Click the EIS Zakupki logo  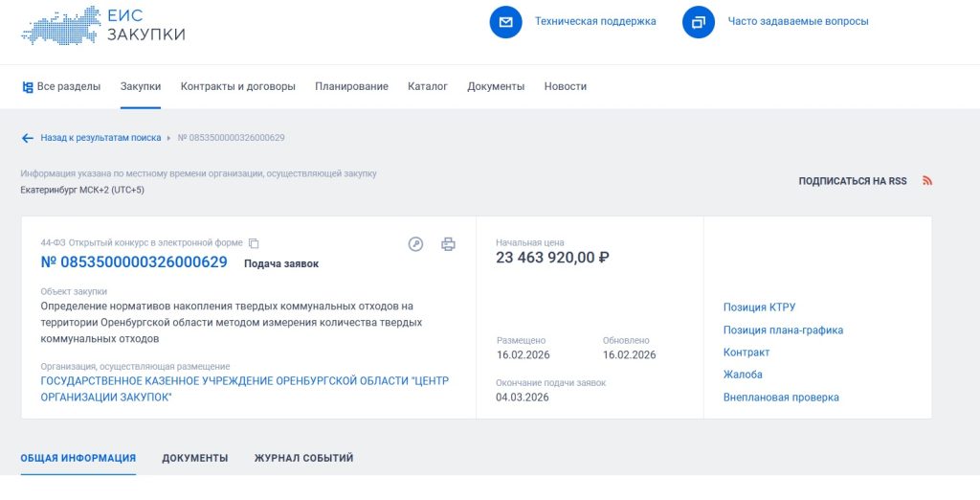(x=103, y=26)
